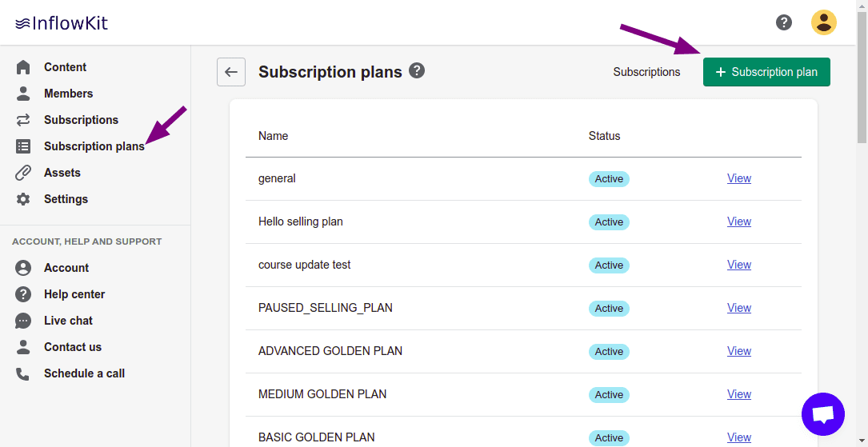
Task: Click help icon beside Subscription plans title
Action: 417,70
